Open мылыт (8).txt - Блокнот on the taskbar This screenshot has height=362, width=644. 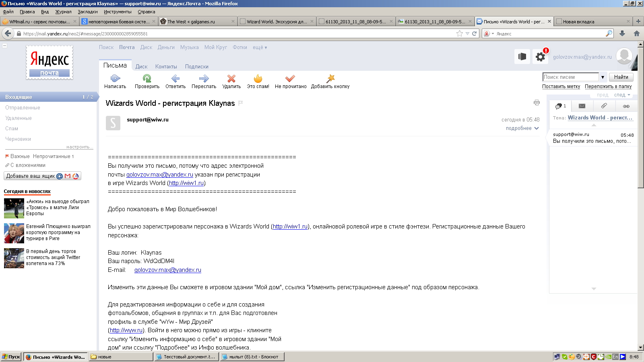252,357
